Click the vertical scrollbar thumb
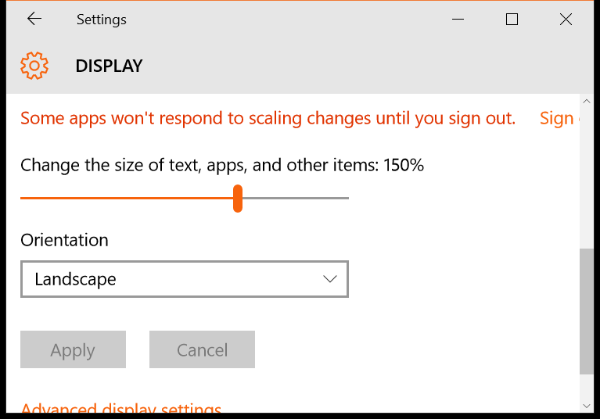 click(587, 311)
